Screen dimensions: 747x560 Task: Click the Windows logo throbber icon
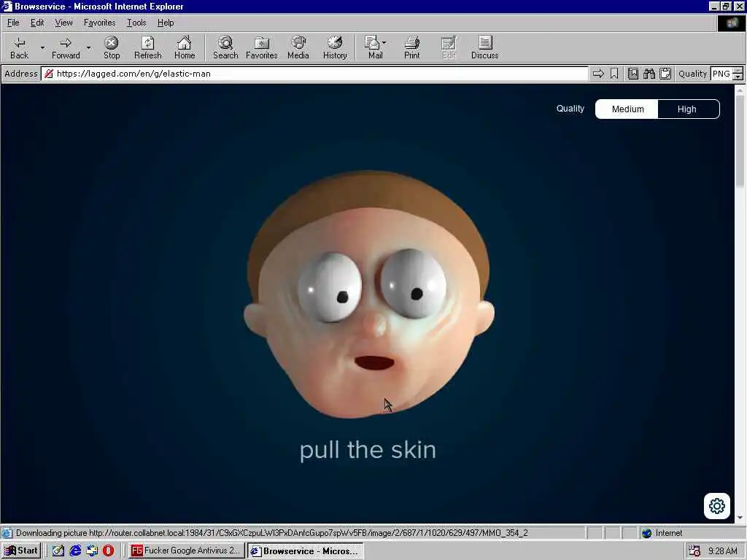pyautogui.click(x=731, y=23)
